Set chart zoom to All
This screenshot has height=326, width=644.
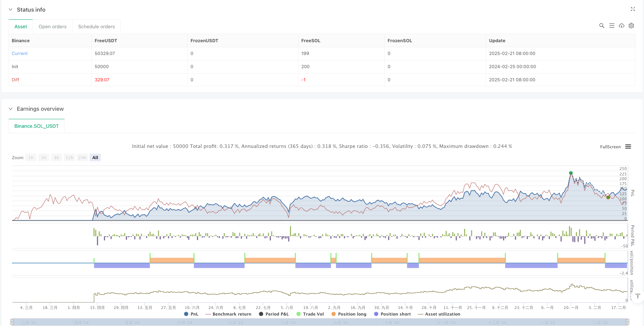[x=95, y=158]
